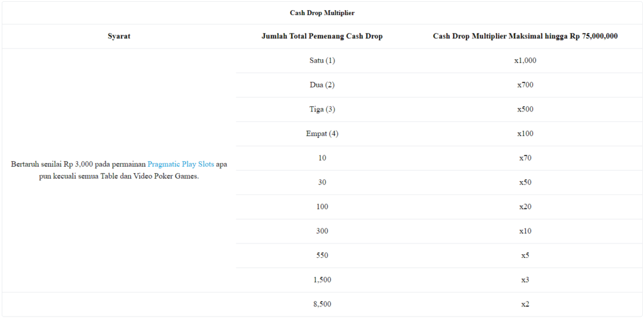
Task: Click the Cash Drop Multiplier table title
Action: [322, 13]
